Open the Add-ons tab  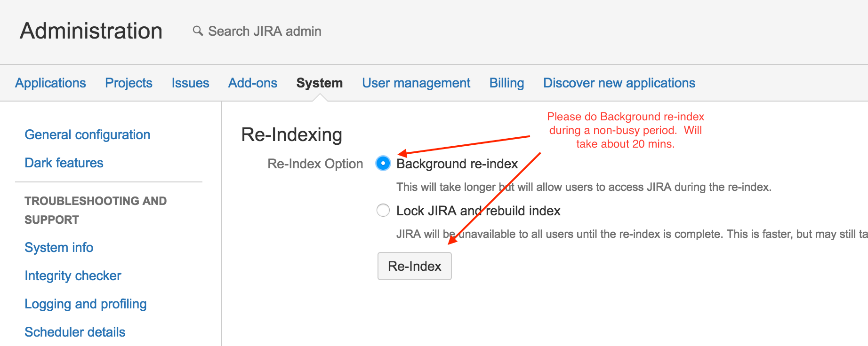coord(253,83)
